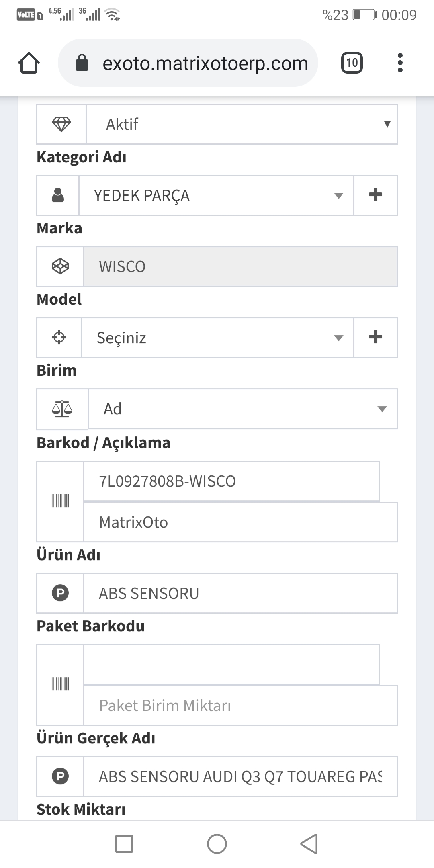Tap the plus button beside Model dropdown
This screenshot has width=434, height=868.
[x=375, y=338]
